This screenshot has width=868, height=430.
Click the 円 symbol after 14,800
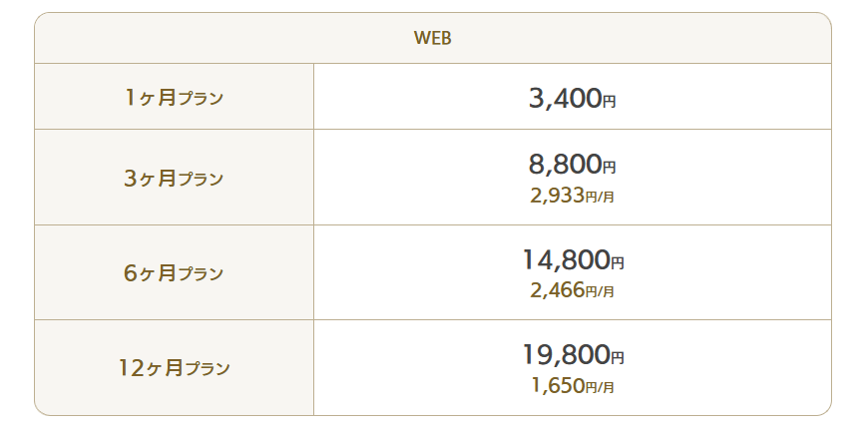(x=618, y=262)
